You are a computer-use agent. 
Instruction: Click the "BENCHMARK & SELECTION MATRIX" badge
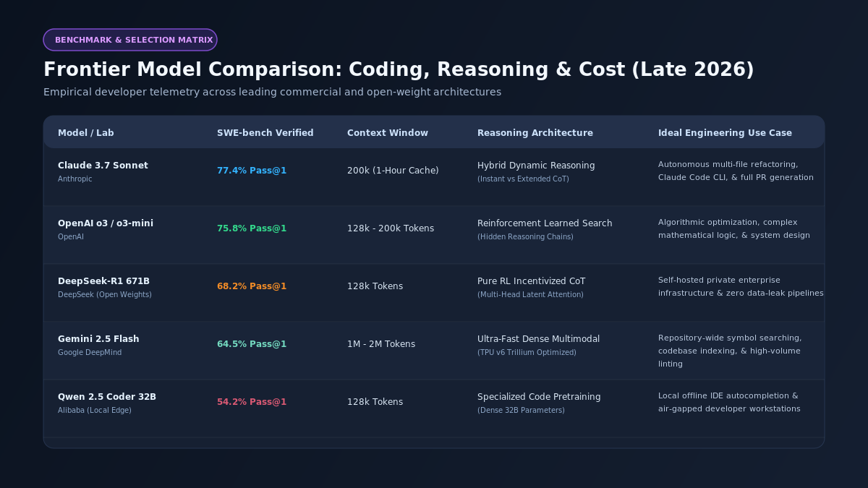click(130, 40)
